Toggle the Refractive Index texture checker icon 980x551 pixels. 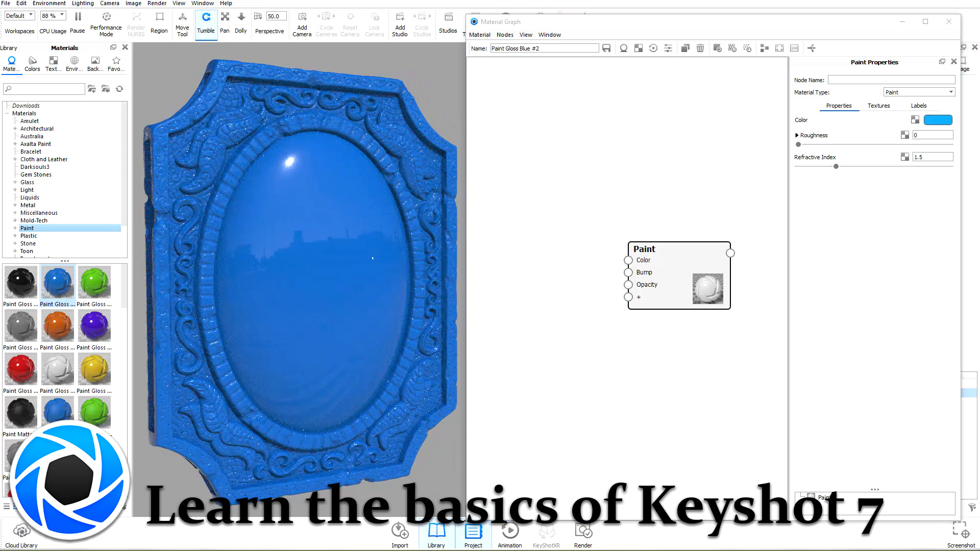[x=905, y=157]
